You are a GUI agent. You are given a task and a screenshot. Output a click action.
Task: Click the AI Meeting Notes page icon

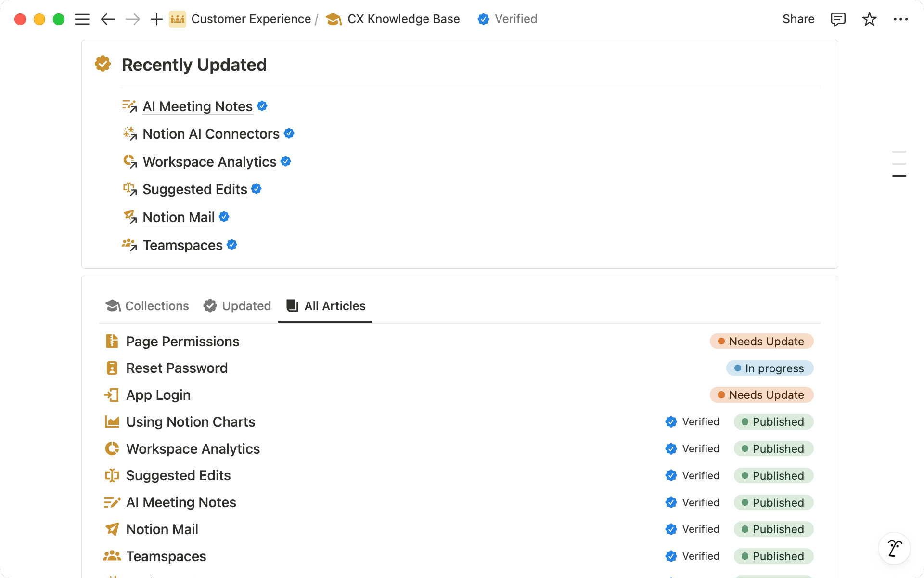(x=129, y=106)
